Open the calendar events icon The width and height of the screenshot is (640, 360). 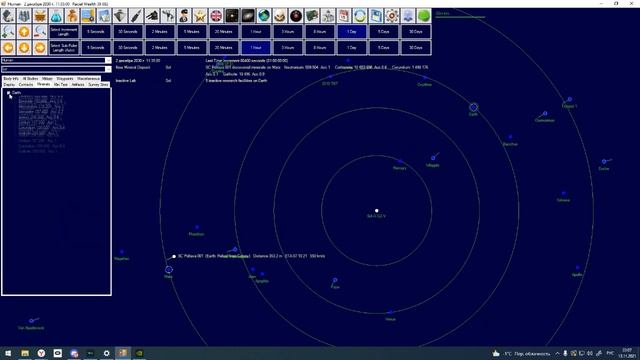pos(344,16)
